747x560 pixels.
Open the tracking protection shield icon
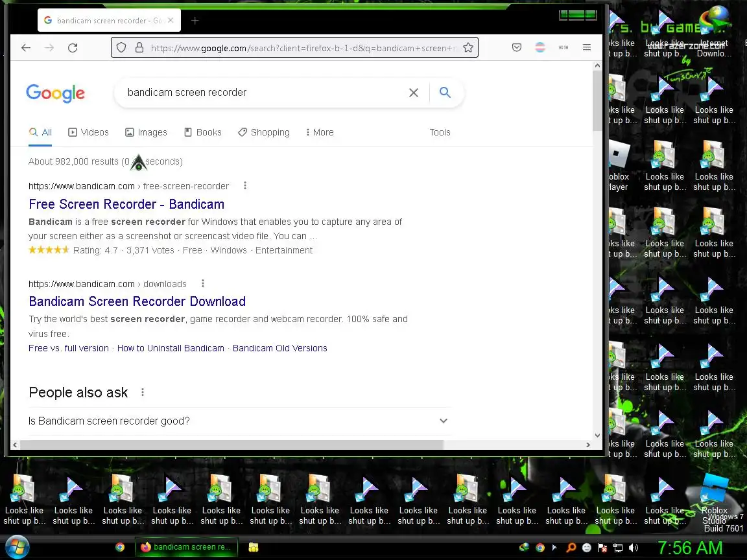tap(121, 47)
